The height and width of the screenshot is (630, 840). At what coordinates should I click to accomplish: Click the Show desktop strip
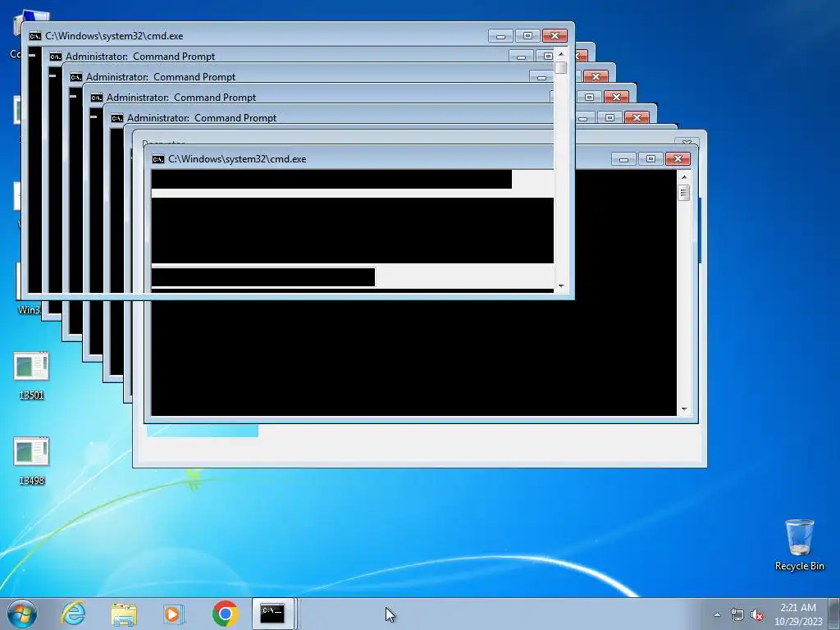(835, 614)
